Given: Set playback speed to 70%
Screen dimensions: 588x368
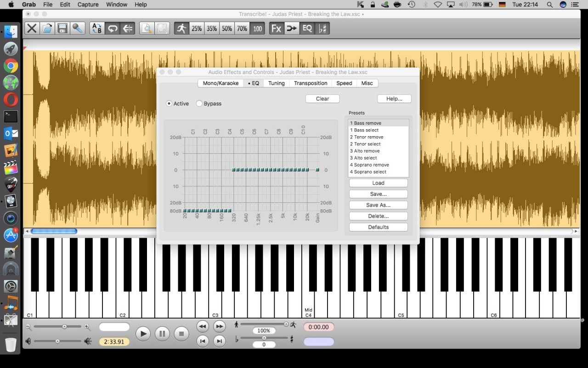Looking at the screenshot, I should [242, 29].
